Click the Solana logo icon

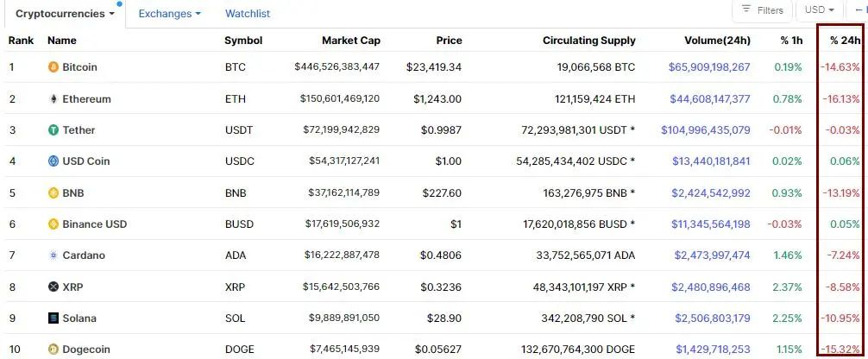click(53, 318)
